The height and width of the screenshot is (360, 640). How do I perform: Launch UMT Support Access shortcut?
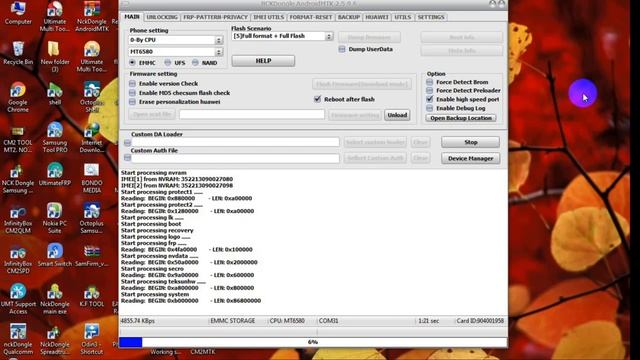18,299
